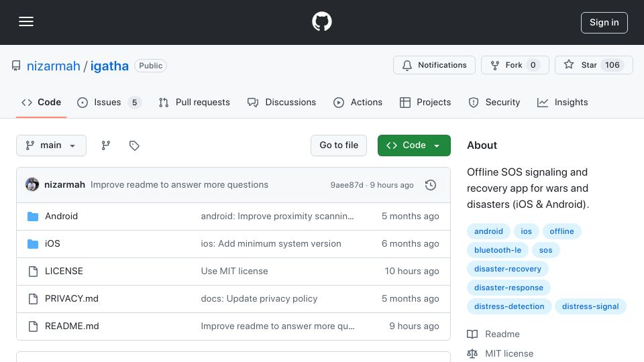Open commit hash 9aee87d
Image resolution: width=644 pixels, height=362 pixels.
tap(347, 185)
